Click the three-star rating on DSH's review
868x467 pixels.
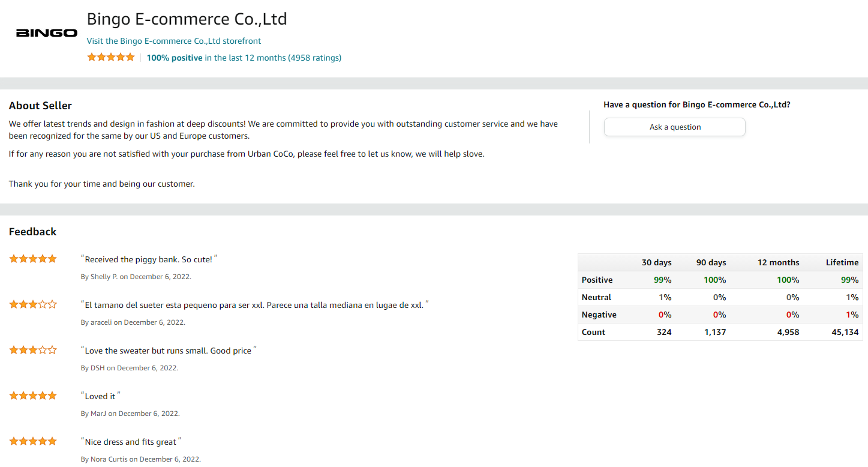(33, 350)
